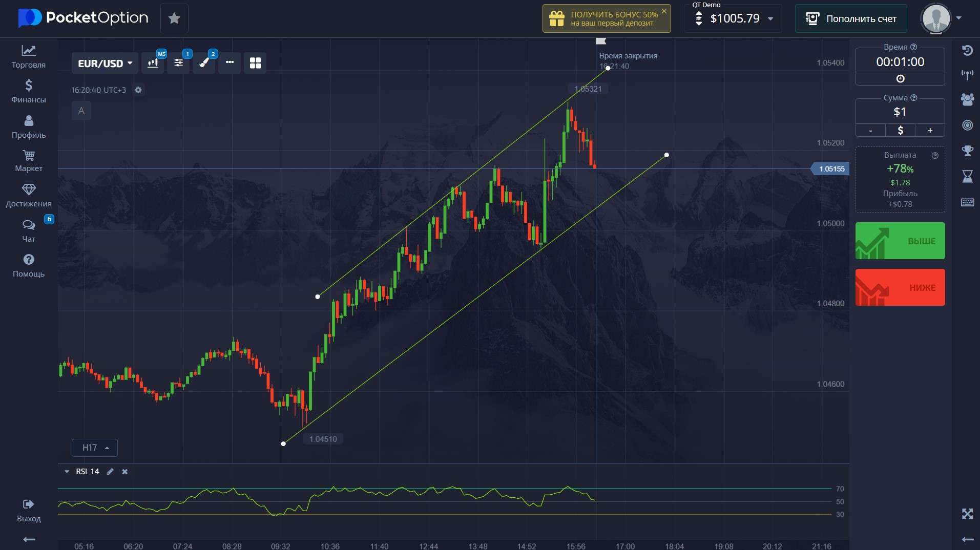Click the current price 1.05155 label
The width and height of the screenshot is (980, 550).
pyautogui.click(x=830, y=168)
